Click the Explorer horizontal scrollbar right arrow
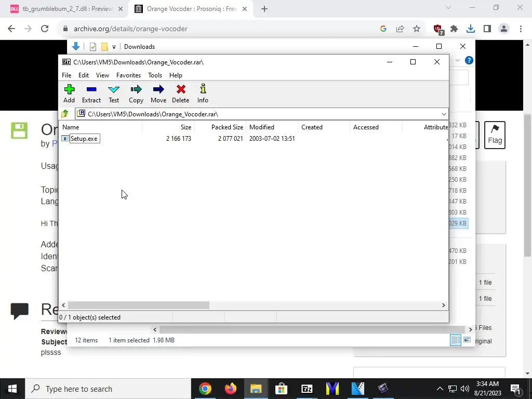 (470, 329)
